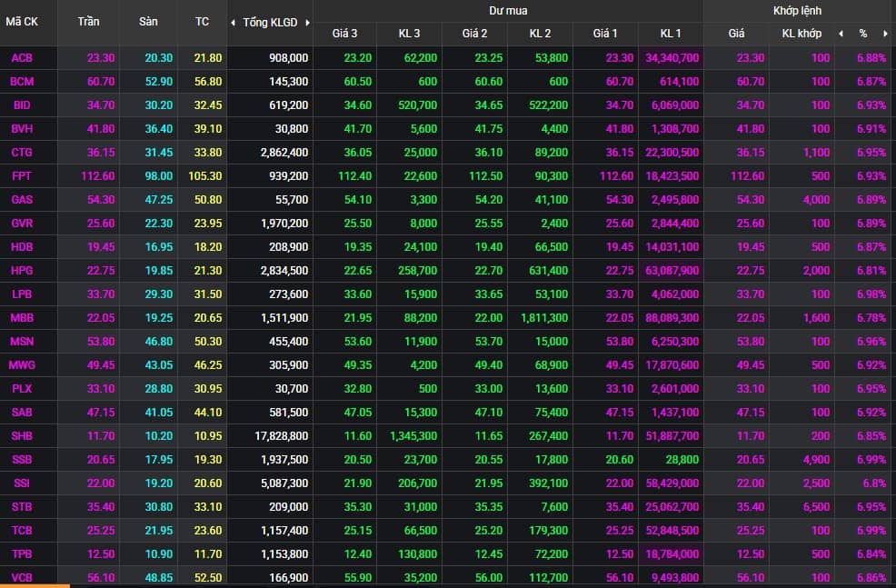The height and width of the screenshot is (588, 896).
Task: Open the BCM stock symbol
Action: [x=22, y=82]
